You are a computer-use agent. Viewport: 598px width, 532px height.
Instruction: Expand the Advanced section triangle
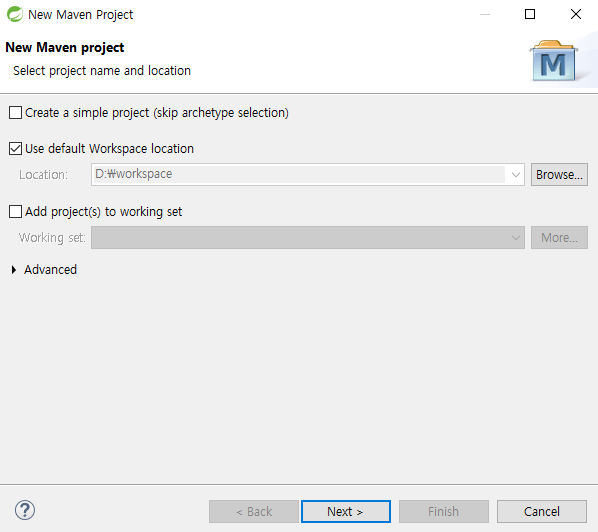pos(14,270)
